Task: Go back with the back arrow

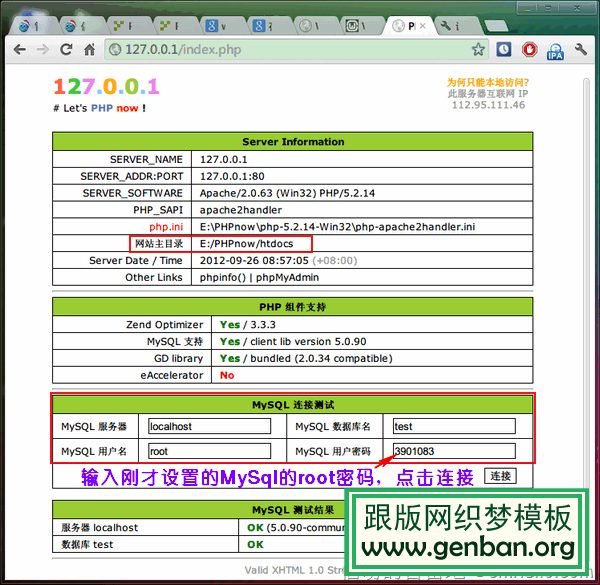Action: (x=20, y=49)
